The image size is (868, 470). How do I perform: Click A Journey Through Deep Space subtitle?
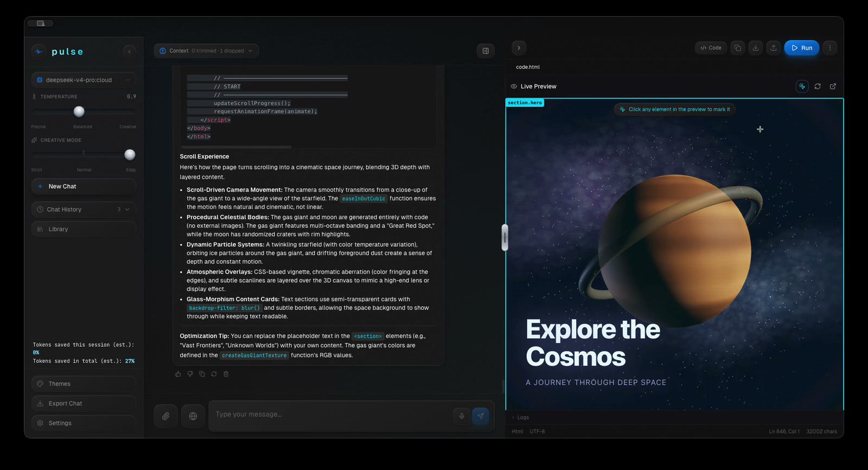(596, 383)
